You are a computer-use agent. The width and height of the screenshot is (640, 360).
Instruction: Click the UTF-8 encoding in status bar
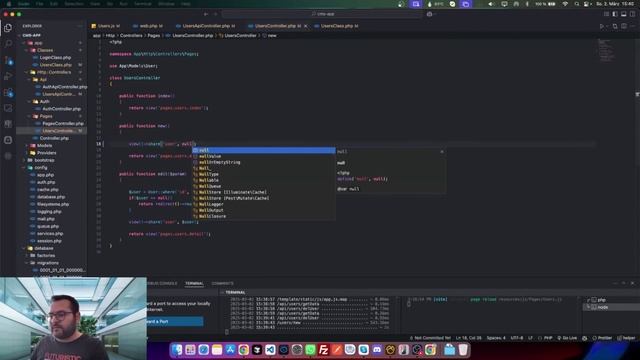(517, 338)
